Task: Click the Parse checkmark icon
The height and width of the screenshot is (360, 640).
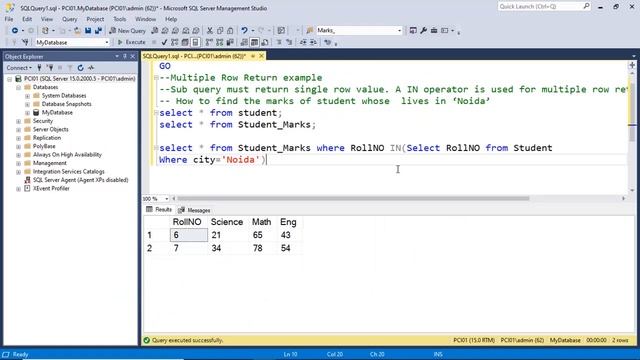Action: (164, 42)
